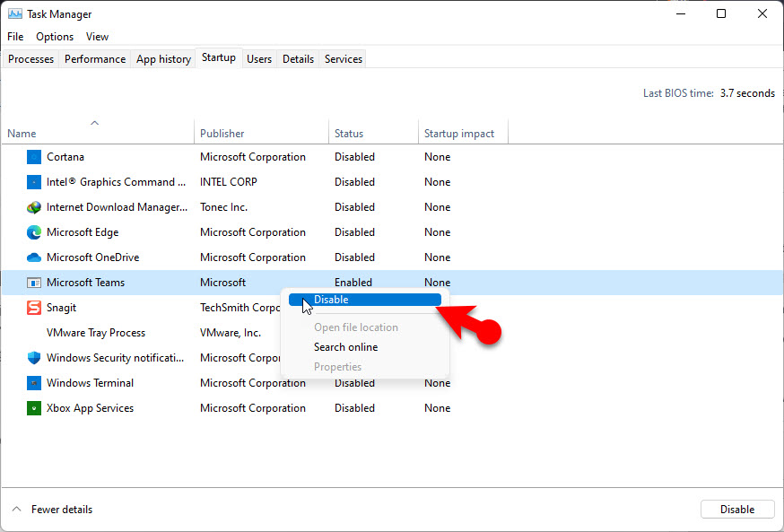Viewport: 784px width, 532px height.
Task: Click the Task Manager title bar icon
Action: tap(15, 14)
